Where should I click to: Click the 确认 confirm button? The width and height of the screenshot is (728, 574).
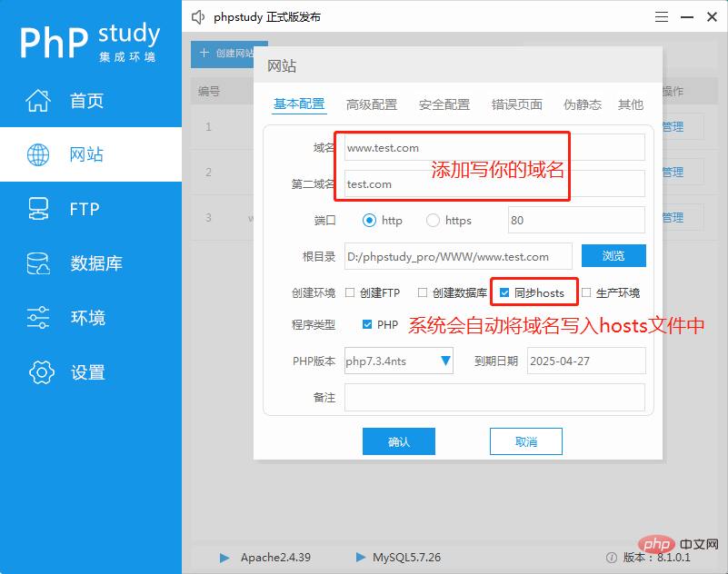coord(398,440)
